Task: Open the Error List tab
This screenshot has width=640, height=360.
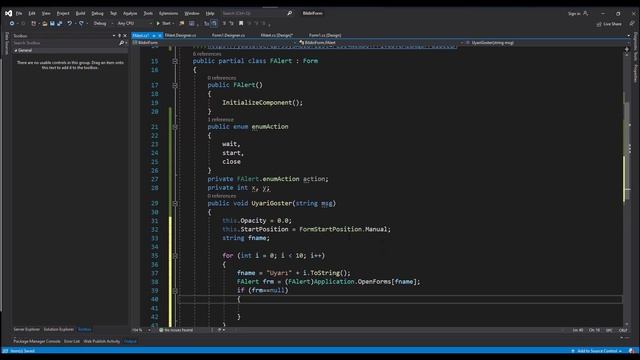Action: 72,341
